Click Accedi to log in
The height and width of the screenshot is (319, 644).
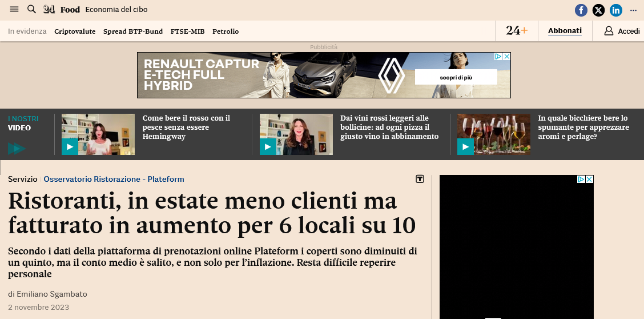[x=622, y=31]
